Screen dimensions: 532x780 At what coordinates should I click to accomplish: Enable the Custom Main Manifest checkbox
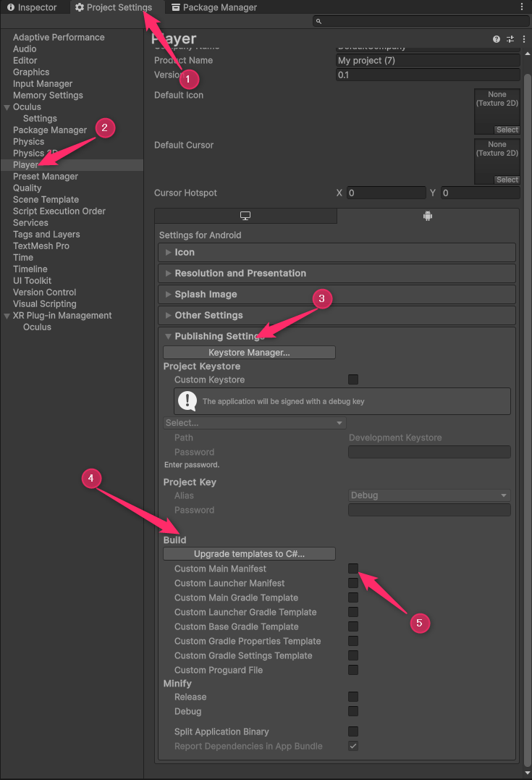click(352, 569)
